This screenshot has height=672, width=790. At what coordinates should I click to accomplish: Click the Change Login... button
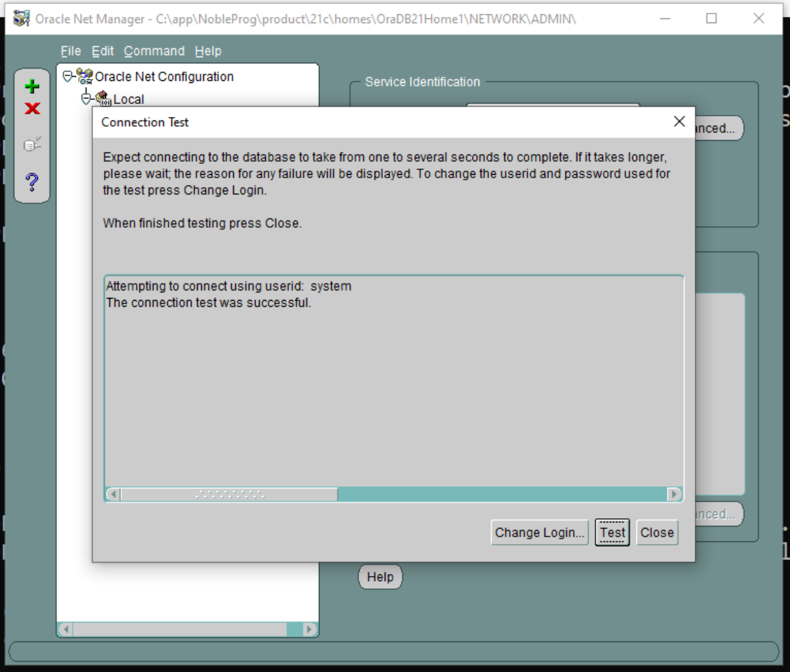[539, 533]
